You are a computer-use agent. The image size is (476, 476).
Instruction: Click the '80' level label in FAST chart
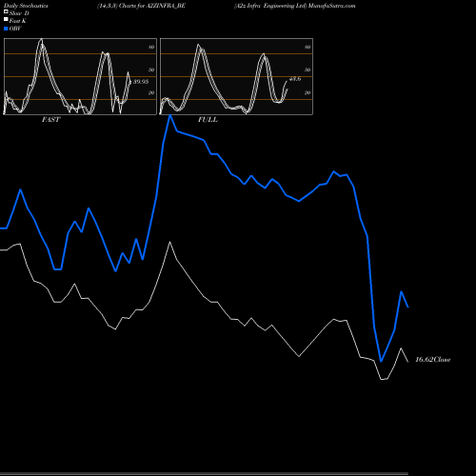pyautogui.click(x=151, y=47)
